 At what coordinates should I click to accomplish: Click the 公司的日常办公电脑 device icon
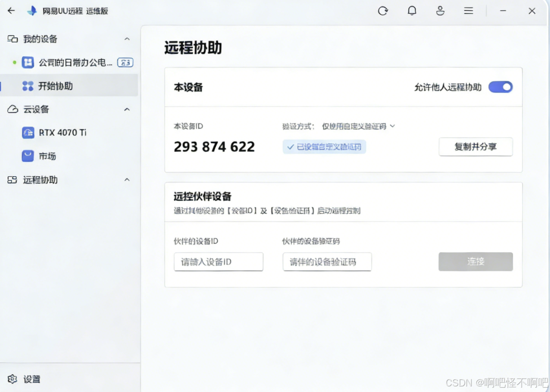coord(28,63)
